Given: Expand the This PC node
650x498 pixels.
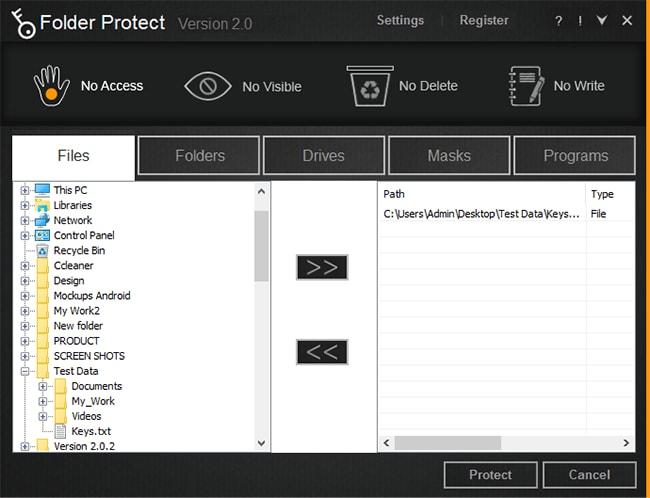Looking at the screenshot, I should click(x=24, y=190).
